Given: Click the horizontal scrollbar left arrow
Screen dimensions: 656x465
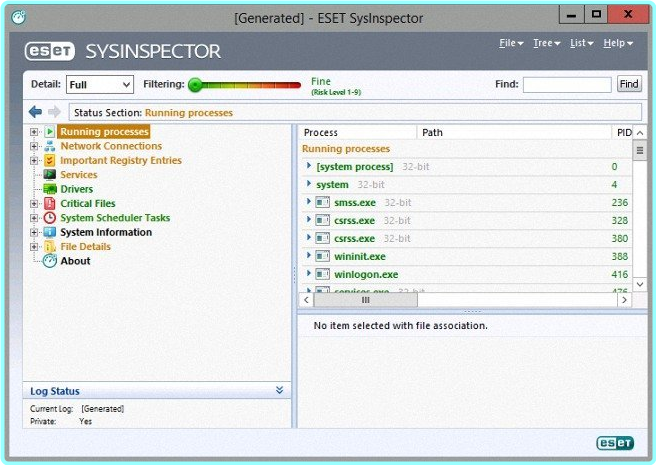Looking at the screenshot, I should pyautogui.click(x=306, y=300).
